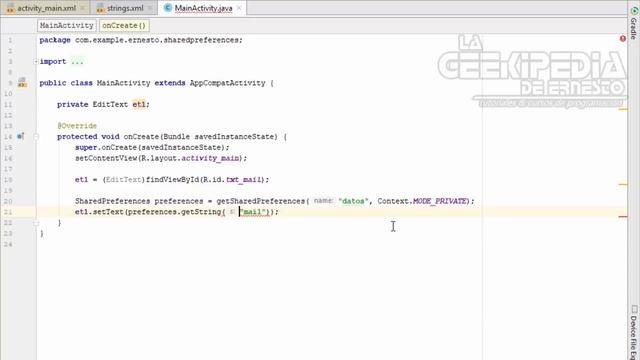Image resolution: width=640 pixels, height=360 pixels.
Task: Open the Device File Explorer panel
Action: click(633, 332)
